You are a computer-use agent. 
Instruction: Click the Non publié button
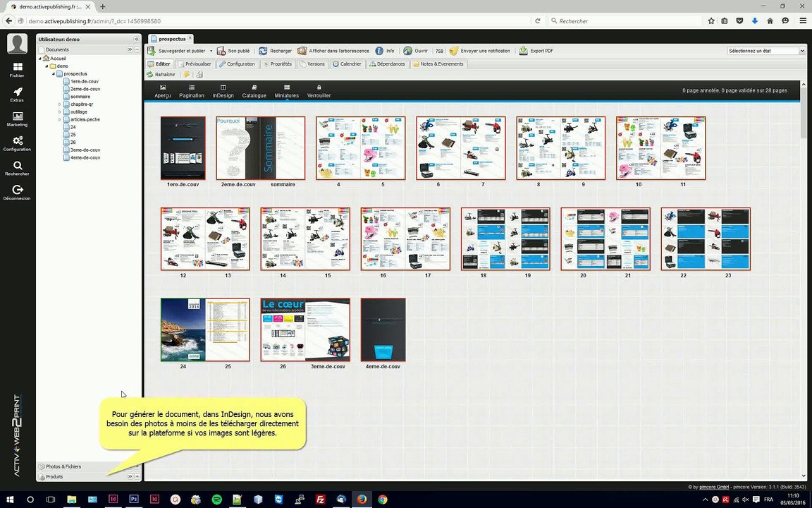pyautogui.click(x=233, y=51)
